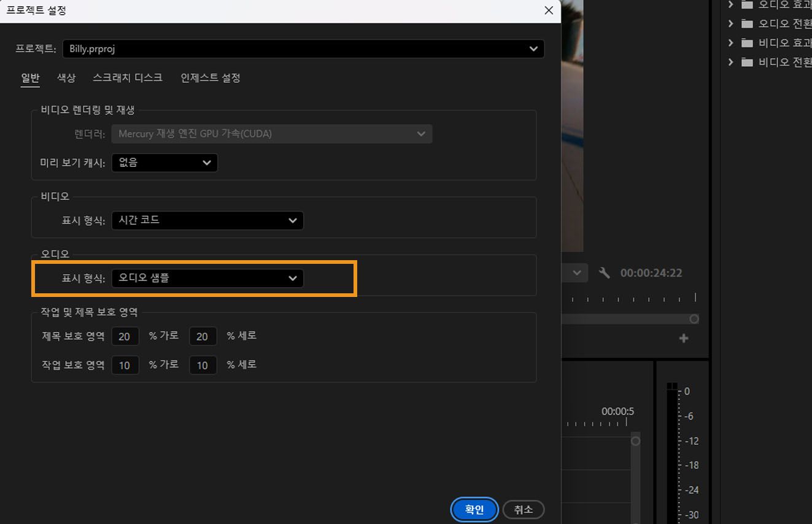Expand the 비디오 전환 folder
812x524 pixels.
point(730,62)
